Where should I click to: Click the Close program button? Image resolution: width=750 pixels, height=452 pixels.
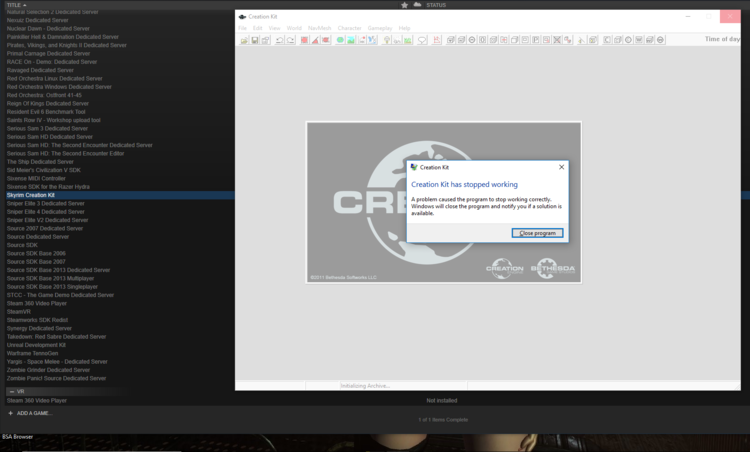click(537, 233)
